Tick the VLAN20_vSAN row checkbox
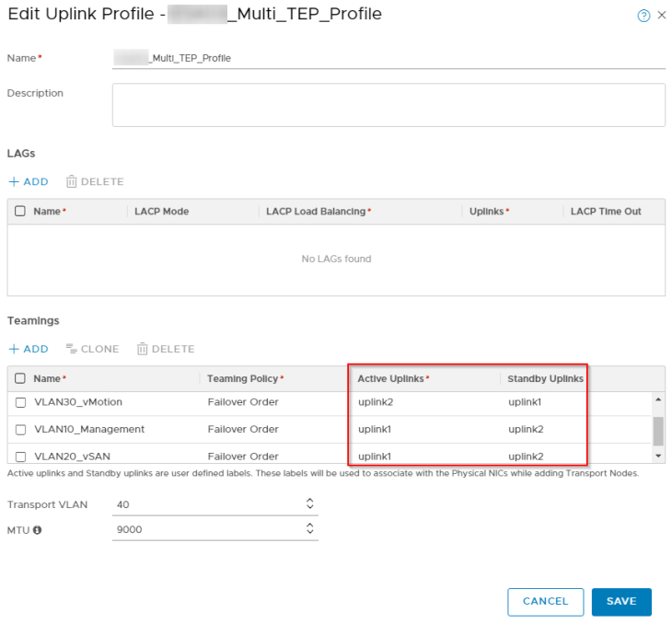The width and height of the screenshot is (672, 624). coord(20,456)
